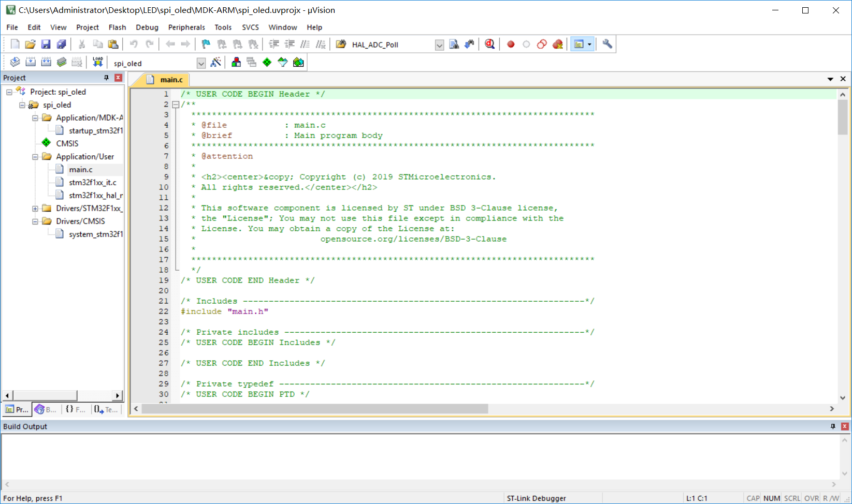852x504 pixels.
Task: Switch to the Books tab in Project panel
Action: click(x=45, y=409)
